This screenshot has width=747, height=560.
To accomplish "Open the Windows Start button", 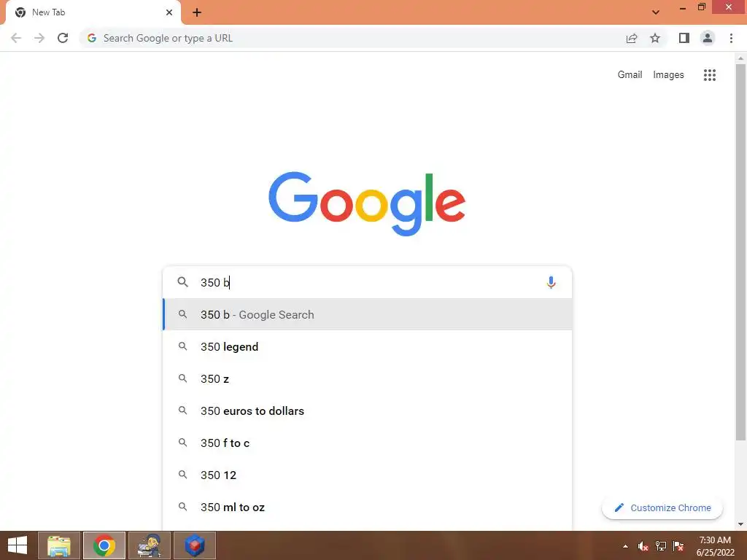I will tap(18, 545).
